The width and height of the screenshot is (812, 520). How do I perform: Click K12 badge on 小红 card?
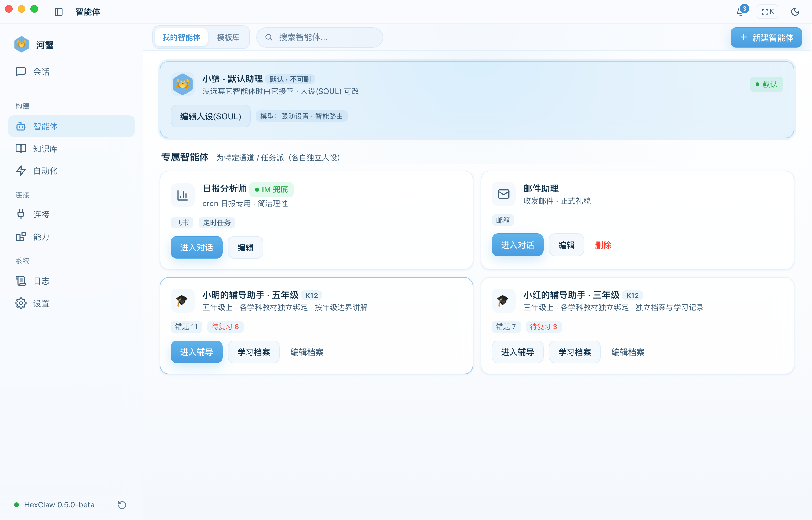tap(632, 296)
